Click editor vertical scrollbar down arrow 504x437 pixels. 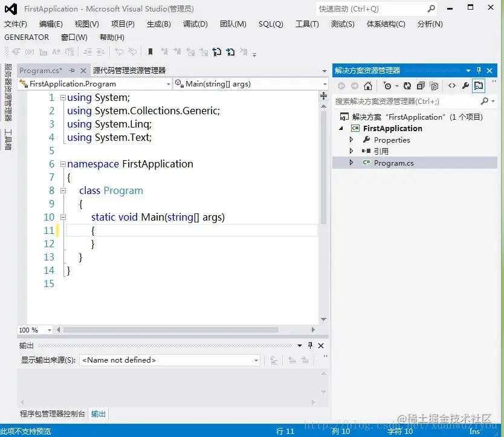point(324,319)
